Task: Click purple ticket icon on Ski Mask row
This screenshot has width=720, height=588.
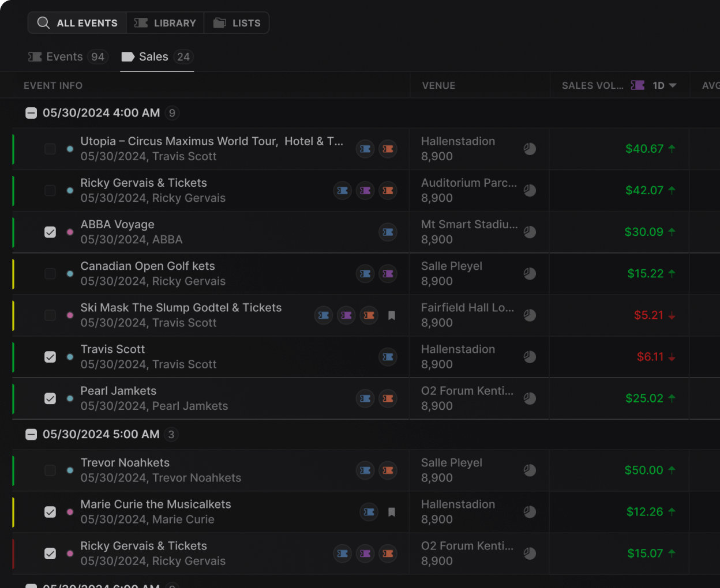Action: coord(346,315)
